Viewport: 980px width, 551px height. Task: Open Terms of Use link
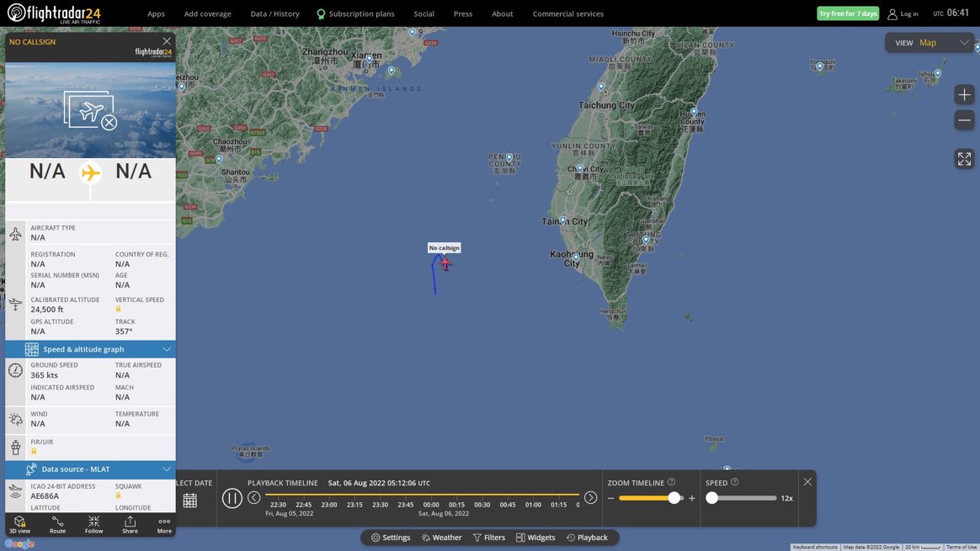click(961, 548)
